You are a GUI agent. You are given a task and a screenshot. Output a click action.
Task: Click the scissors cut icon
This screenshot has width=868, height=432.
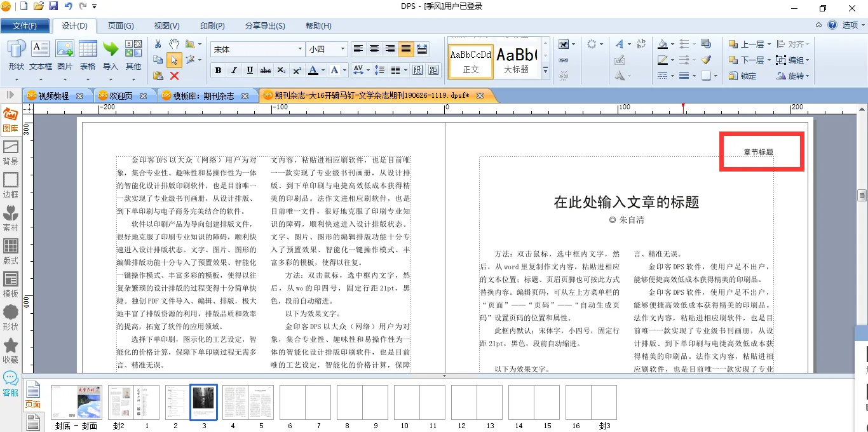[x=158, y=44]
